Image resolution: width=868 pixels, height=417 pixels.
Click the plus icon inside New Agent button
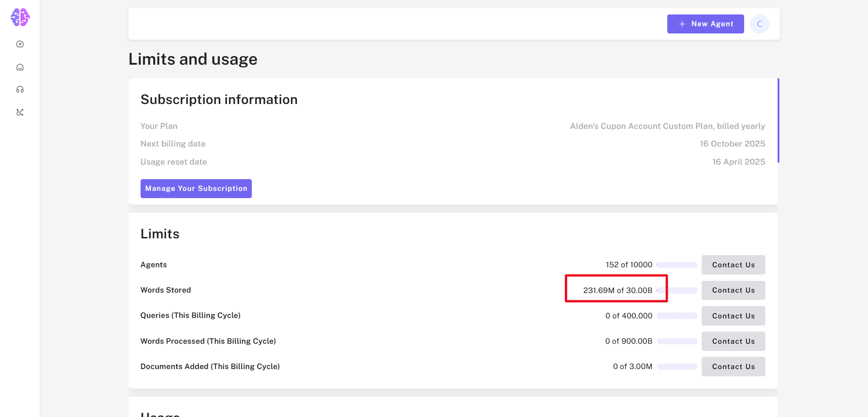point(682,24)
